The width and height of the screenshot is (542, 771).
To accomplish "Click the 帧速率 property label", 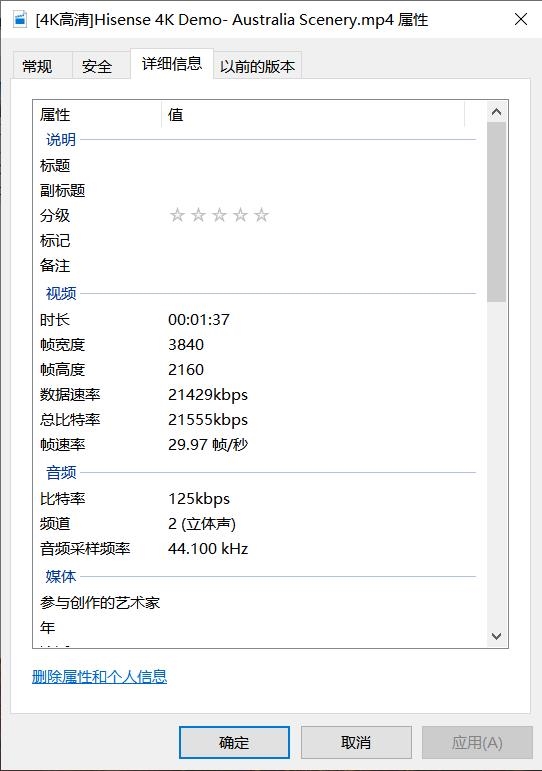I will [62, 445].
